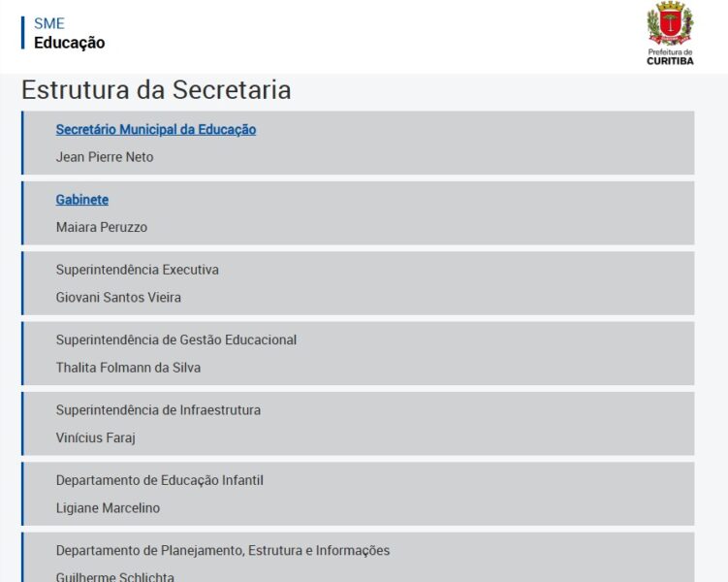Open the Gabinete link
Screen dimensions: 728x582
[82, 200]
